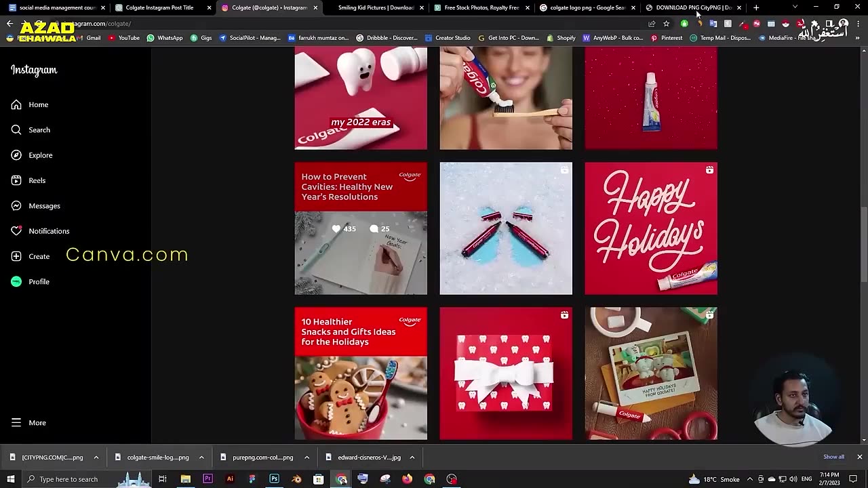Open Profile from sidebar
The height and width of the screenshot is (488, 868).
31,281
